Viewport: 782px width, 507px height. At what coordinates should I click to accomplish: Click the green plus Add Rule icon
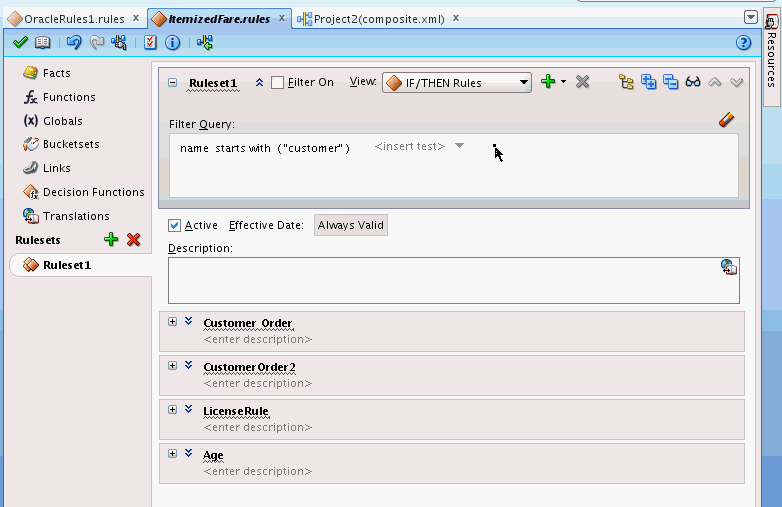[548, 82]
